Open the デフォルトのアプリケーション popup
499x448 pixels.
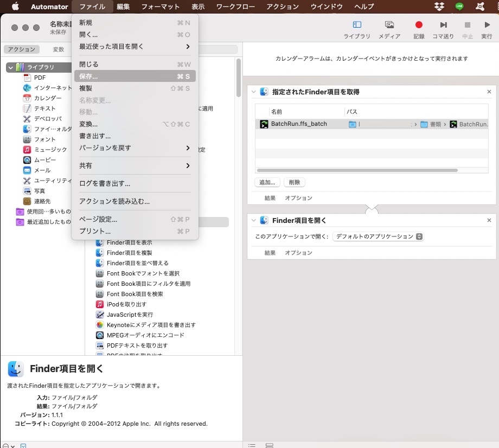(378, 236)
